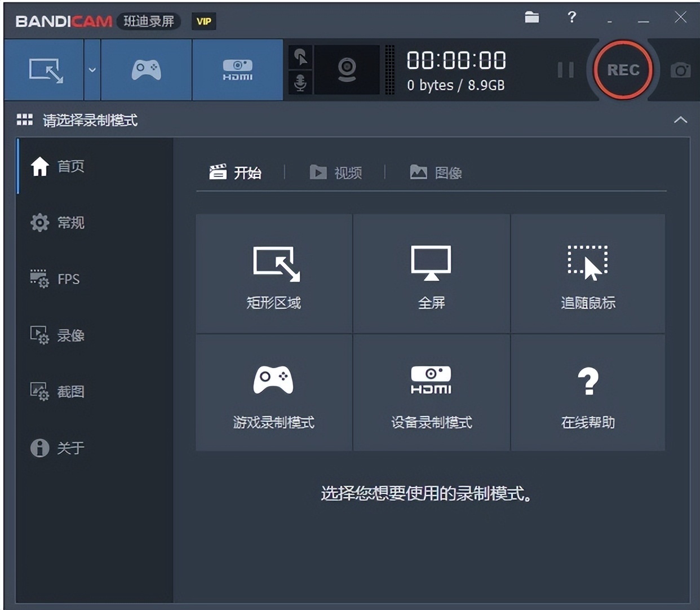Expand the recording mode dropdown arrow

point(91,70)
